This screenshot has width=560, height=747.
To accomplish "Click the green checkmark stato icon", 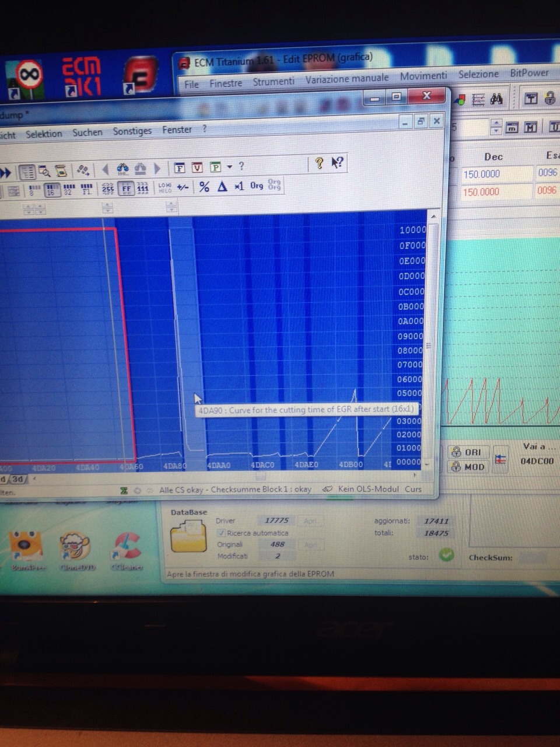I will click(446, 555).
